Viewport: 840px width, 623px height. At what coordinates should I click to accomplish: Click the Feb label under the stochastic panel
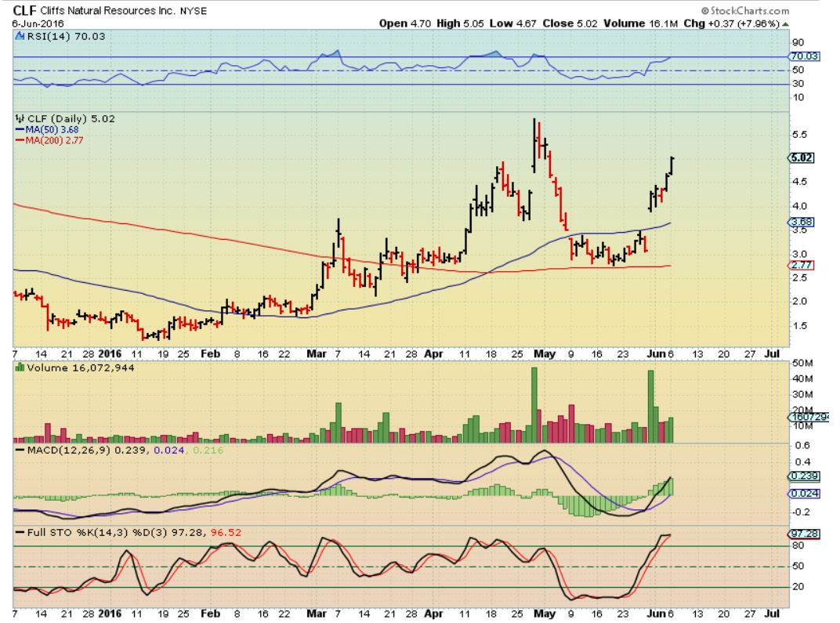pyautogui.click(x=210, y=614)
